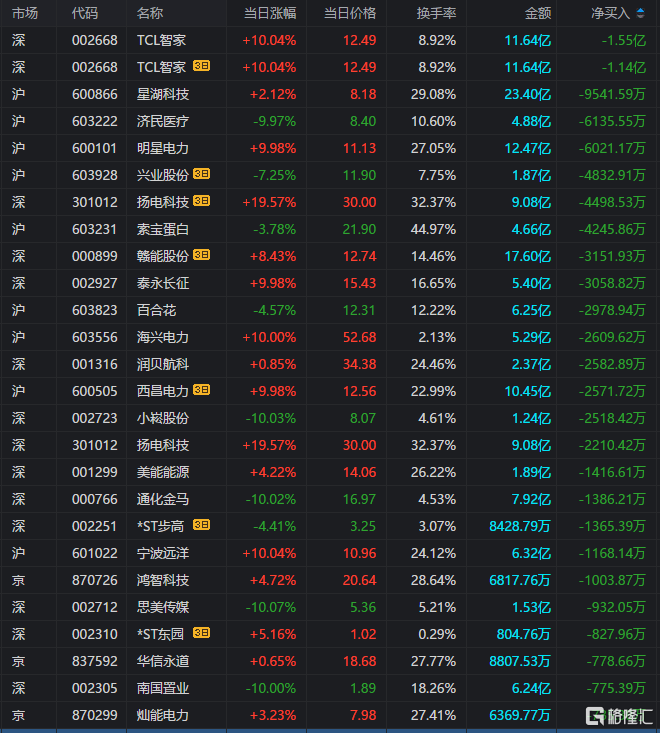Screen dimensions: 660x733
Task: Select 南国置业 stock name
Action: click(x=163, y=689)
